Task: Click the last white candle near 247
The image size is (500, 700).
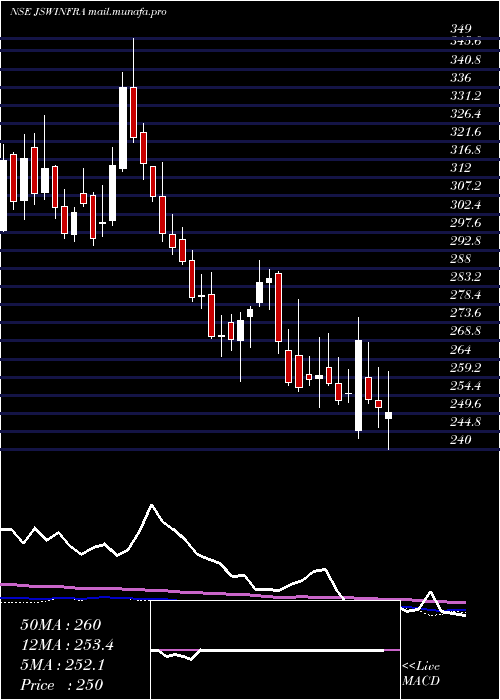Action: [388, 416]
